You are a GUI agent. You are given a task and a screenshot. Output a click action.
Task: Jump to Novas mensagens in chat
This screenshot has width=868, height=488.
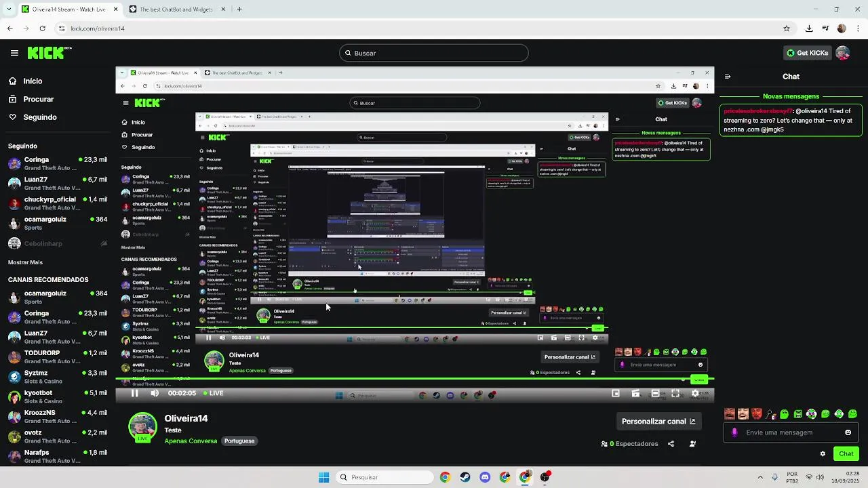[x=791, y=96]
